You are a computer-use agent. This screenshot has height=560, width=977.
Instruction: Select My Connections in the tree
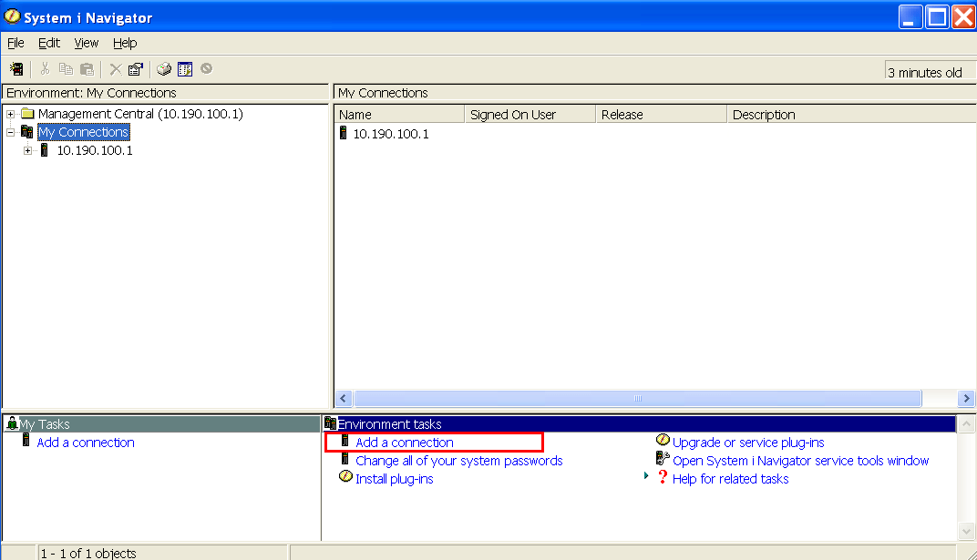coord(84,132)
